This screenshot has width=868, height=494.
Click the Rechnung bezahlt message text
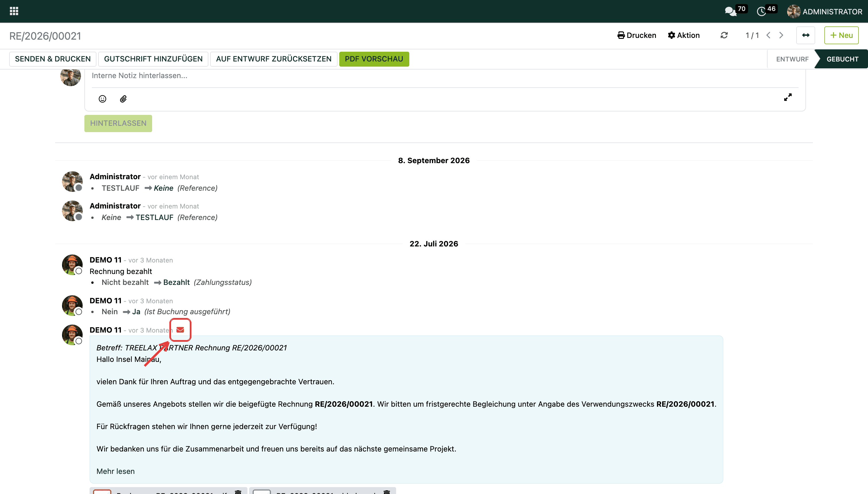tap(121, 271)
